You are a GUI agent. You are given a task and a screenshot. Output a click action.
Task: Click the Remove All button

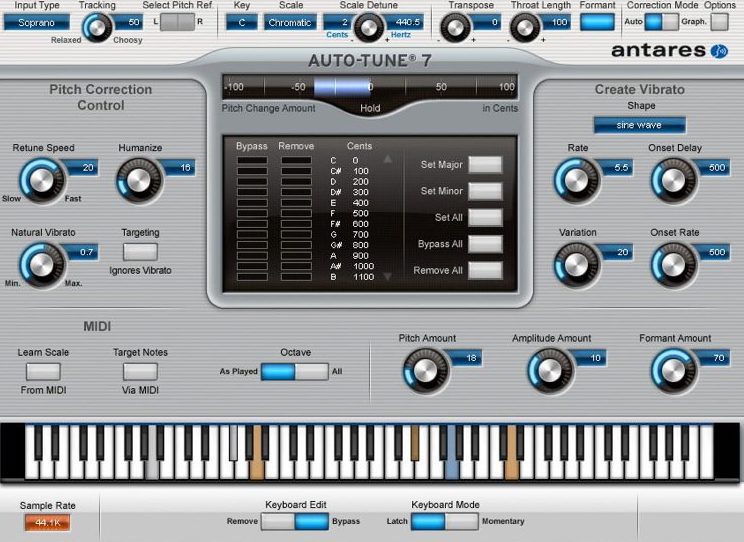(x=485, y=271)
